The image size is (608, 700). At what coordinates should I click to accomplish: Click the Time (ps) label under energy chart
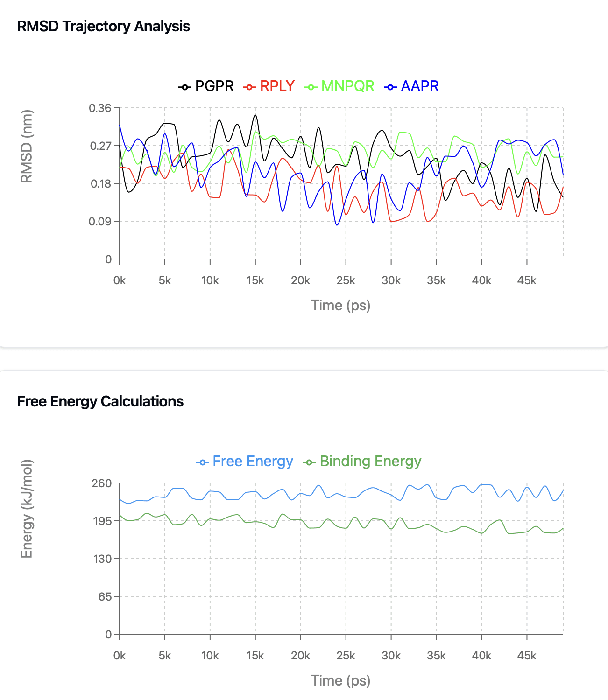pyautogui.click(x=341, y=680)
